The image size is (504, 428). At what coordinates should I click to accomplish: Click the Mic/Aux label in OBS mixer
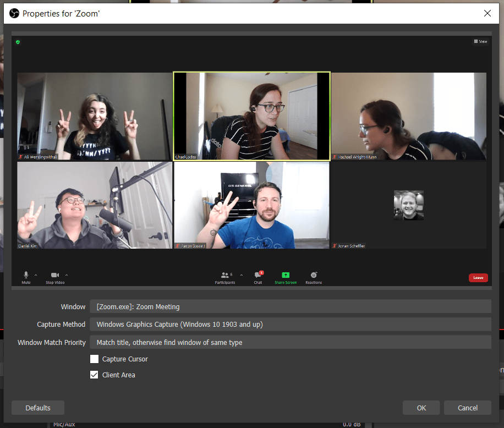(x=64, y=425)
